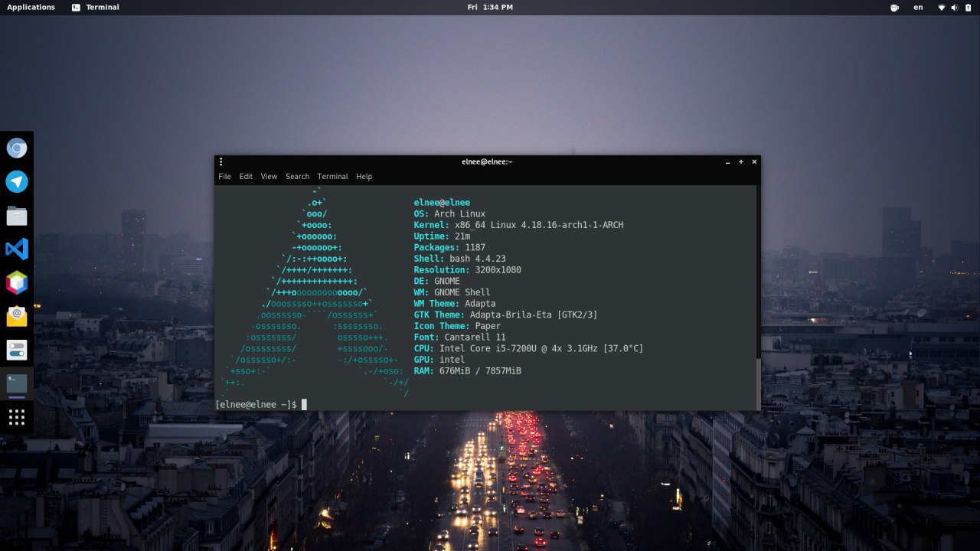The image size is (980, 551).
Task: Open Chromium from the dock
Action: (x=17, y=148)
